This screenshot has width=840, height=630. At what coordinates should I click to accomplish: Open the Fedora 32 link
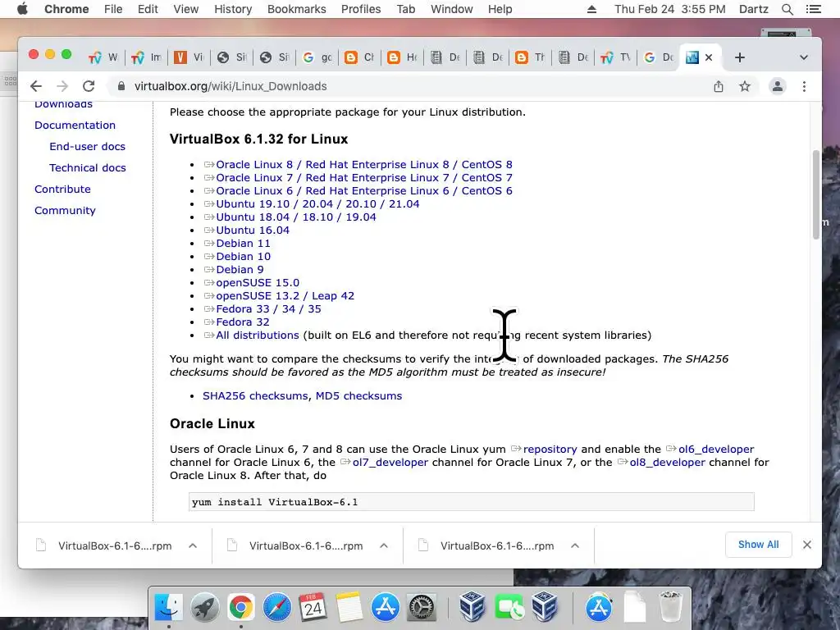coord(242,322)
